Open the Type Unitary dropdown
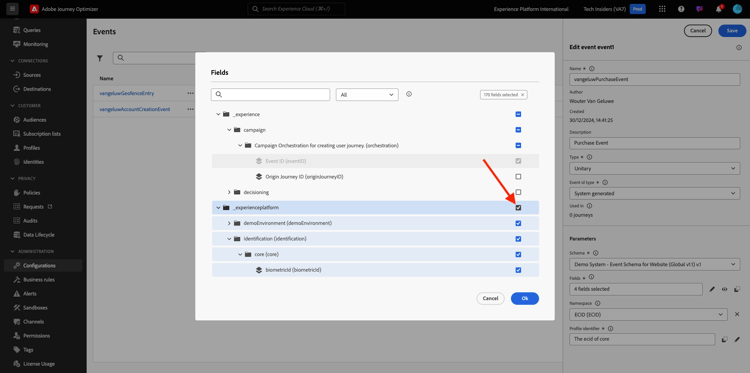The height and width of the screenshot is (373, 750). coord(655,168)
